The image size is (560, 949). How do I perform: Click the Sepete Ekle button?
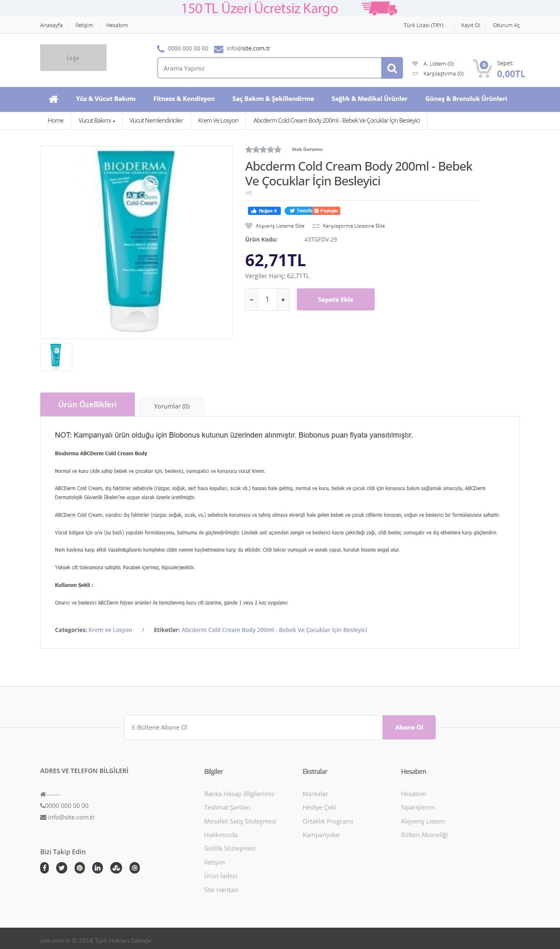[x=336, y=299]
